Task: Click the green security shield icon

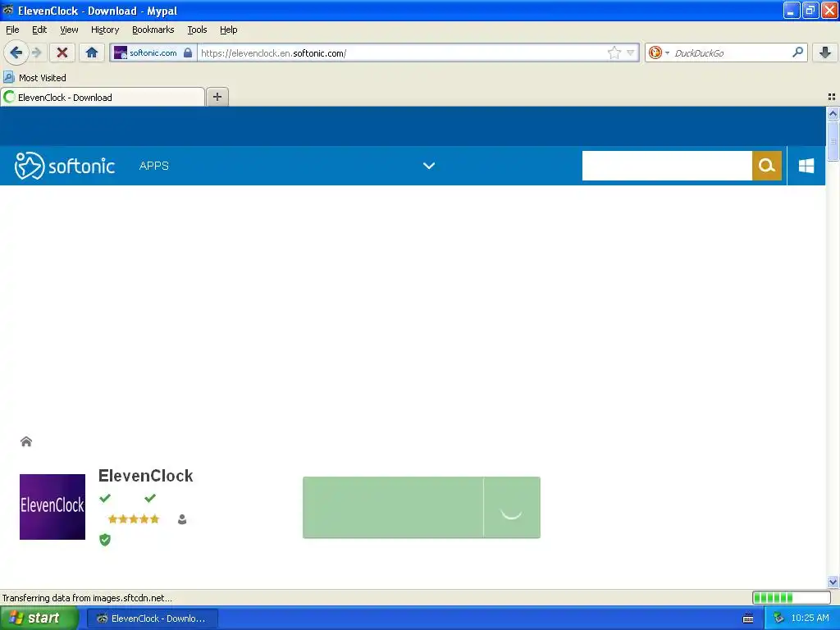Action: click(105, 540)
